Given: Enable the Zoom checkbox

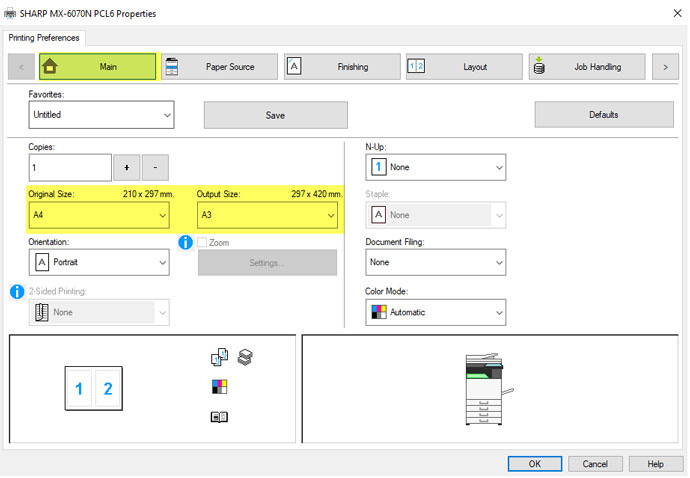Looking at the screenshot, I should click(x=203, y=243).
